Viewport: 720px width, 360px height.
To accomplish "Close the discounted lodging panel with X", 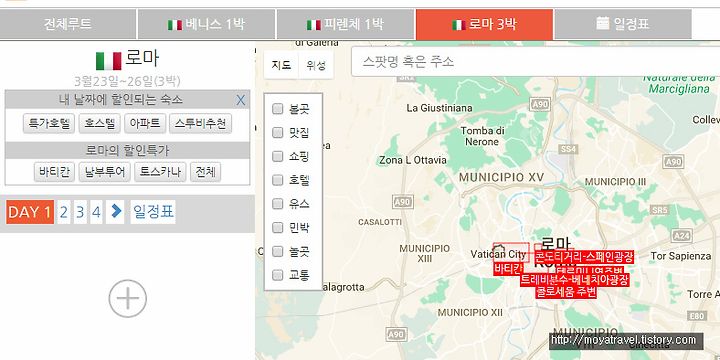I will coord(241,100).
